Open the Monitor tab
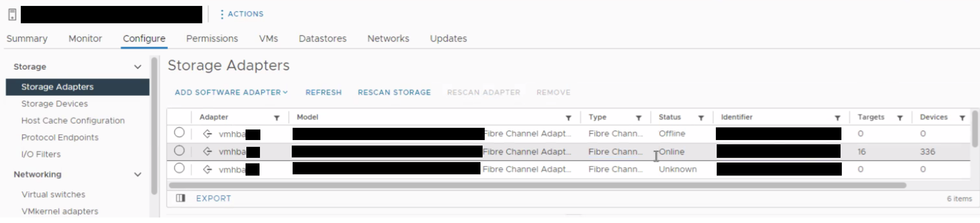Viewport: 980px width, 223px height. (x=85, y=39)
